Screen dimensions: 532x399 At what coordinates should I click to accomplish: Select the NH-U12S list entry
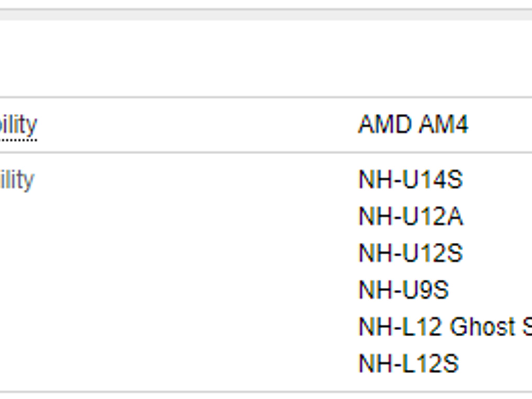410,253
